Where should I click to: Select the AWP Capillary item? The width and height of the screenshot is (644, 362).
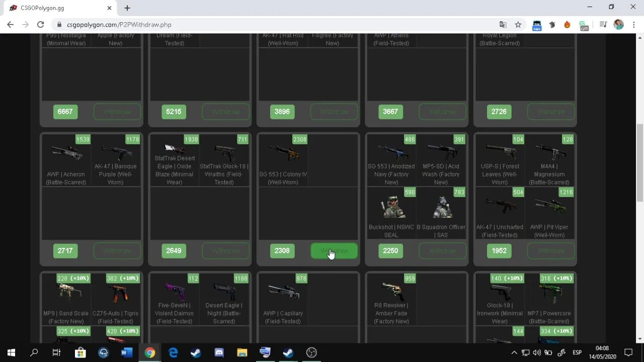click(283, 300)
